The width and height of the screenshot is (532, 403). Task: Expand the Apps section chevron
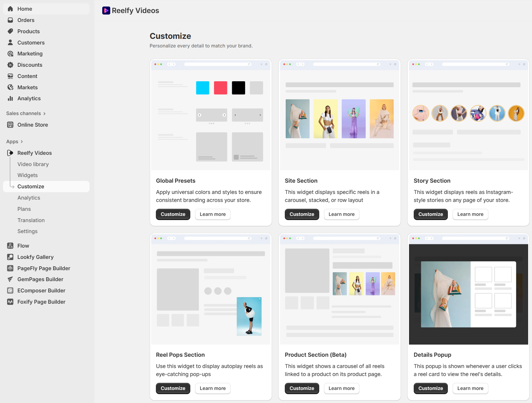pyautogui.click(x=22, y=142)
